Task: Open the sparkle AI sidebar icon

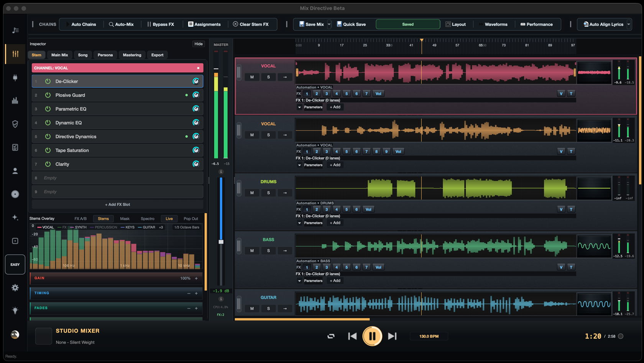Action: click(15, 218)
